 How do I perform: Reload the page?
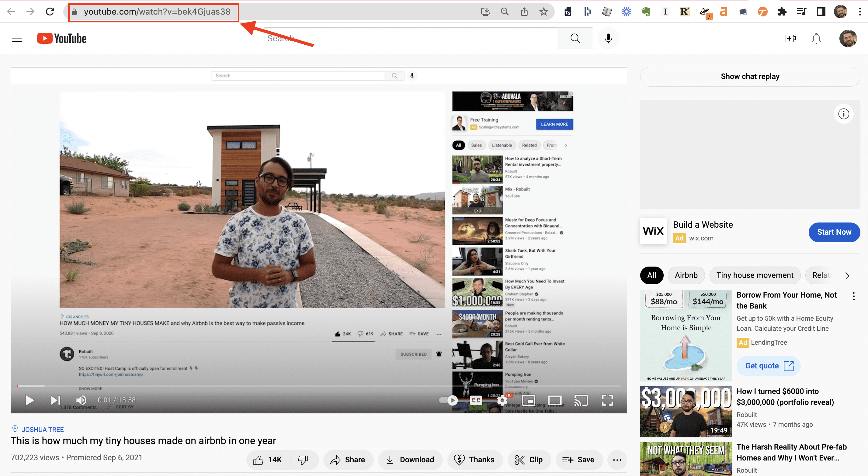click(50, 12)
